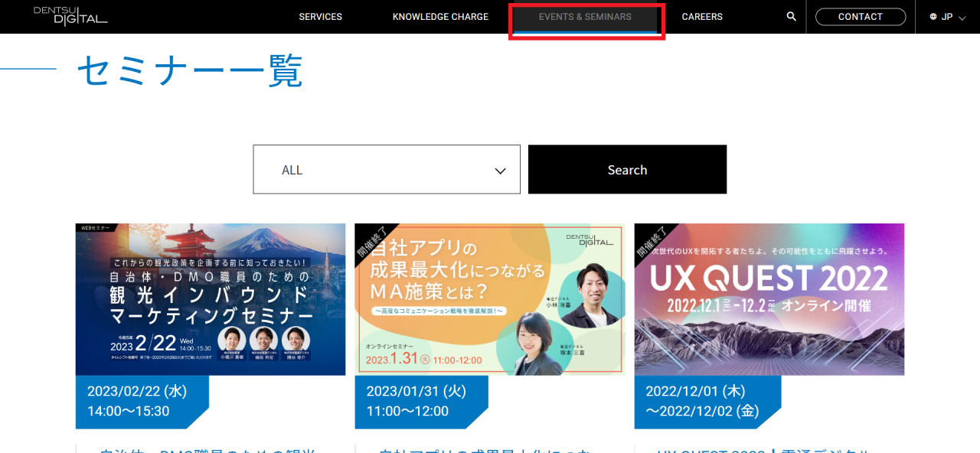Click the chevron arrow in ALL selector

click(x=501, y=171)
